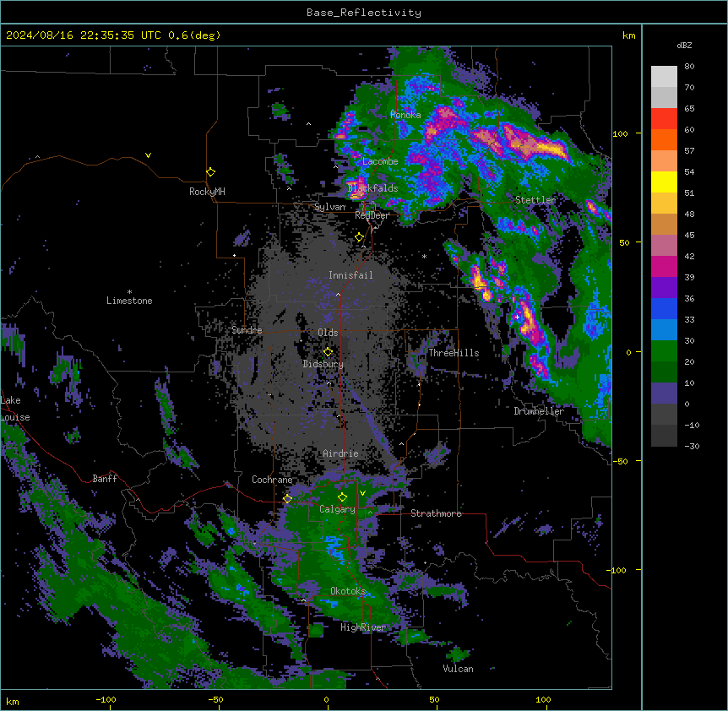Pick the red legend swatch between 65 and 60
728x711 pixels.
pyautogui.click(x=664, y=119)
